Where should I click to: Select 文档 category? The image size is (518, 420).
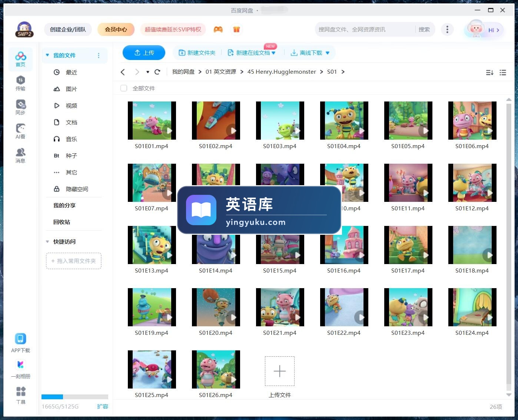pos(72,122)
